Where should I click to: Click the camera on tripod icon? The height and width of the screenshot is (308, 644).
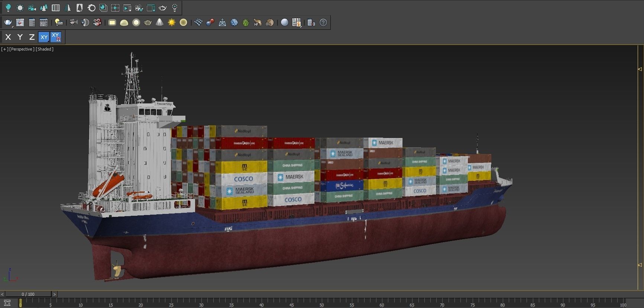pos(73,23)
